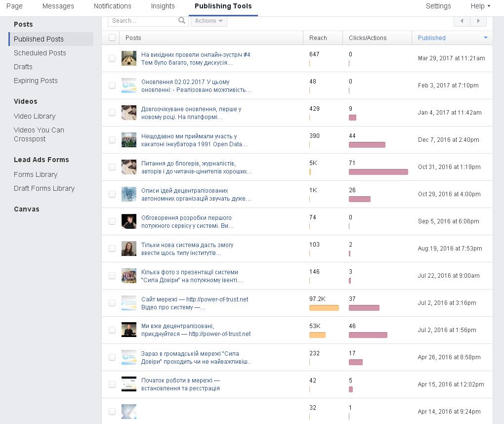
Task: Toggle the select-all posts checkbox
Action: (112, 38)
